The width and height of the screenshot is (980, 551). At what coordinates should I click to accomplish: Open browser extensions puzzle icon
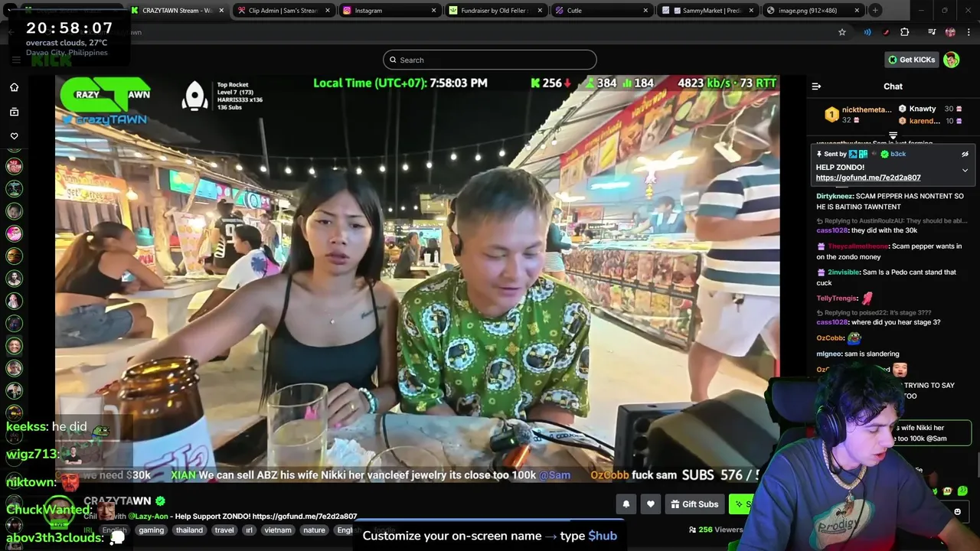pyautogui.click(x=905, y=32)
